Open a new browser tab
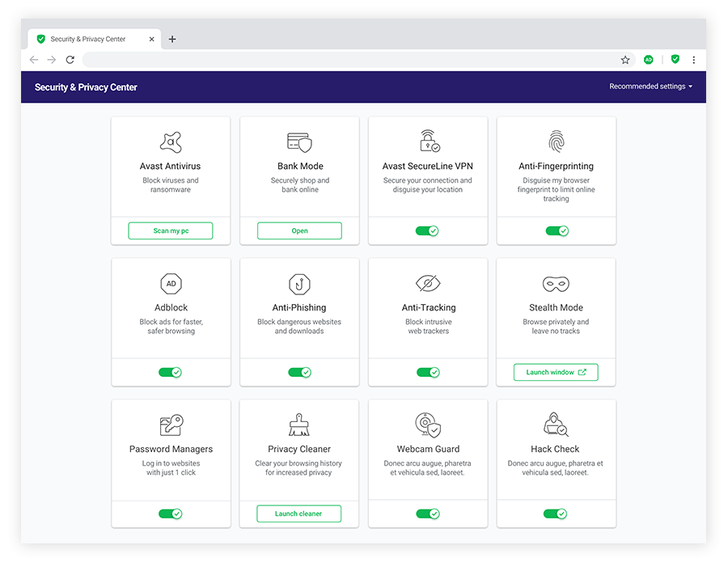 [x=172, y=40]
